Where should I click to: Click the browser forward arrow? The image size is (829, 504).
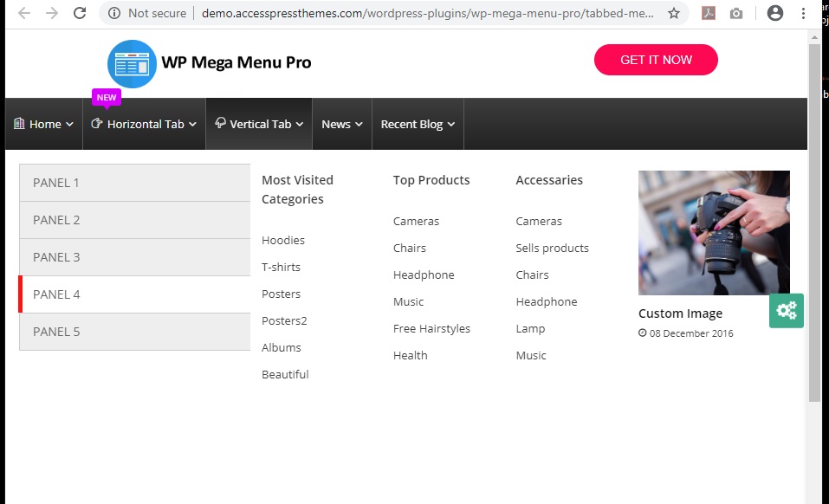[x=52, y=13]
